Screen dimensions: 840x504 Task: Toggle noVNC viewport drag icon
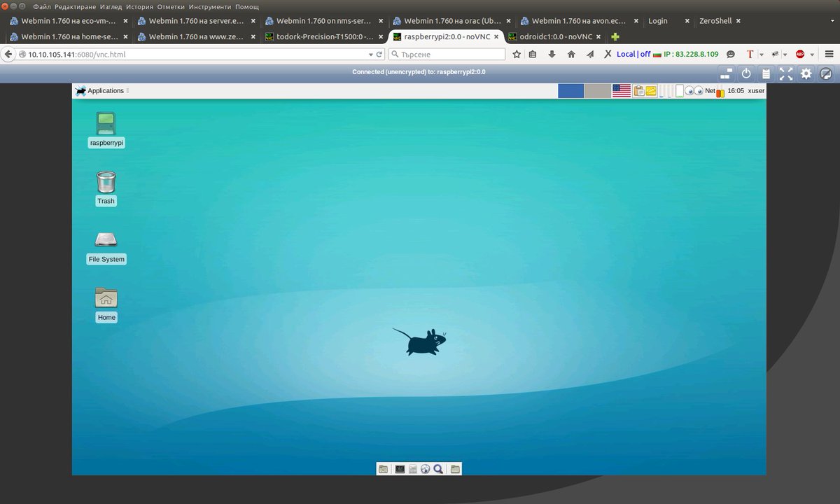(x=826, y=73)
